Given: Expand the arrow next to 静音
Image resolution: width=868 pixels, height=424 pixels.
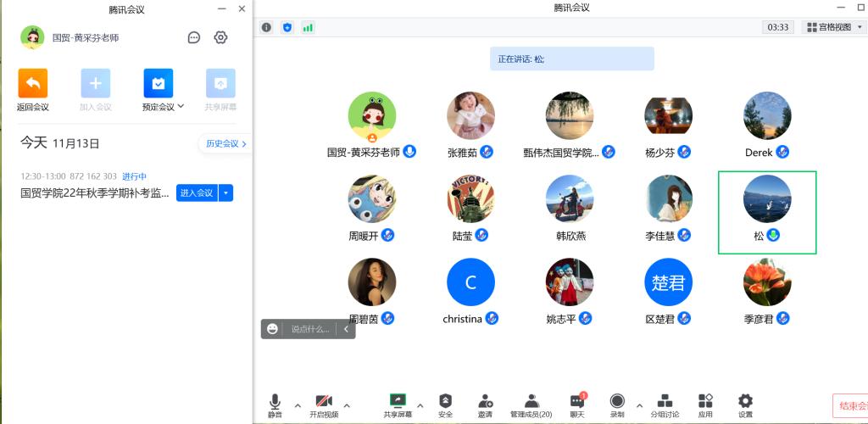Looking at the screenshot, I should pos(297,405).
